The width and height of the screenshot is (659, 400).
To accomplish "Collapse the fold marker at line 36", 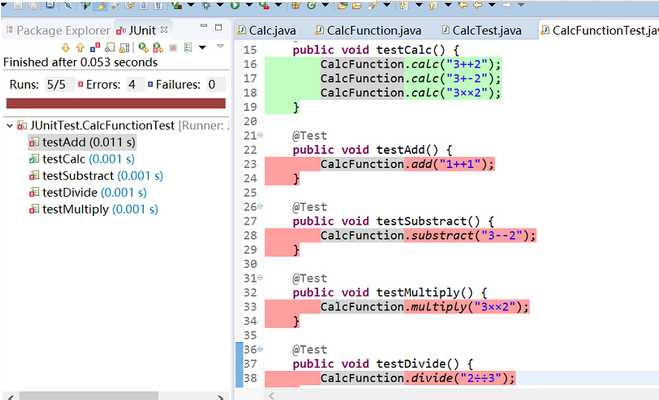I will coord(260,349).
